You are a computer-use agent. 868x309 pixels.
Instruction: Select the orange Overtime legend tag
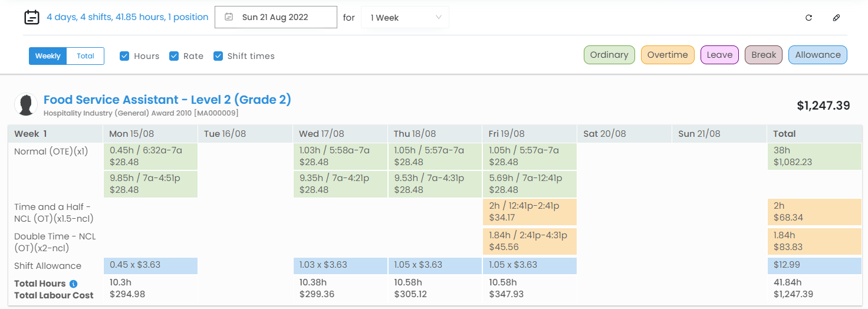(x=668, y=55)
